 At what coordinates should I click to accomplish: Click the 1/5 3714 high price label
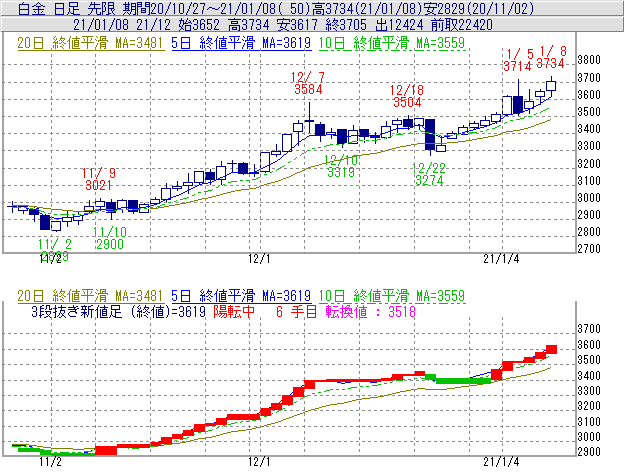point(518,60)
